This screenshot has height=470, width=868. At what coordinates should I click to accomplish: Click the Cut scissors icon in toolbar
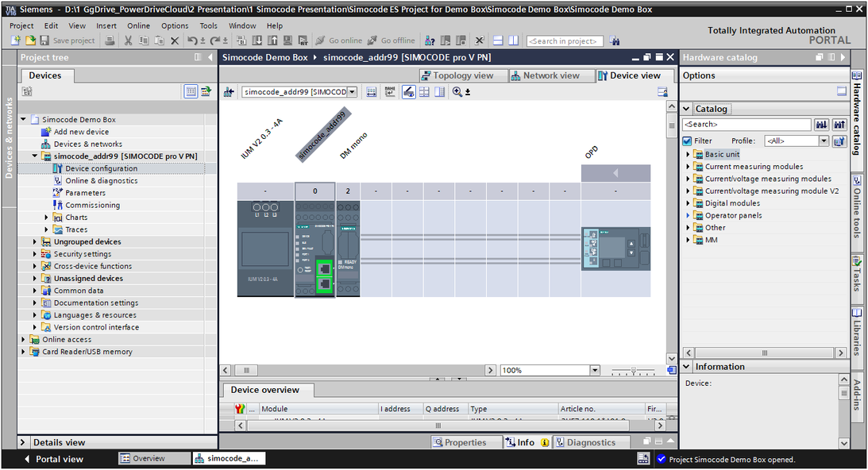pos(128,40)
